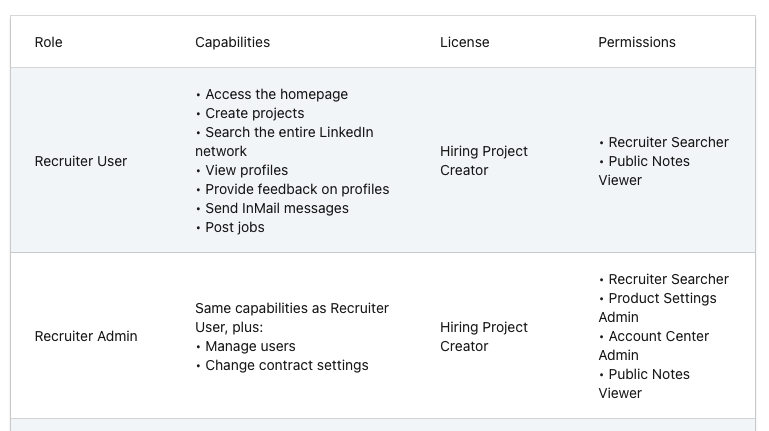Click Recruiter Searcher in Recruiter User row
The width and height of the screenshot is (769, 431).
(668, 142)
